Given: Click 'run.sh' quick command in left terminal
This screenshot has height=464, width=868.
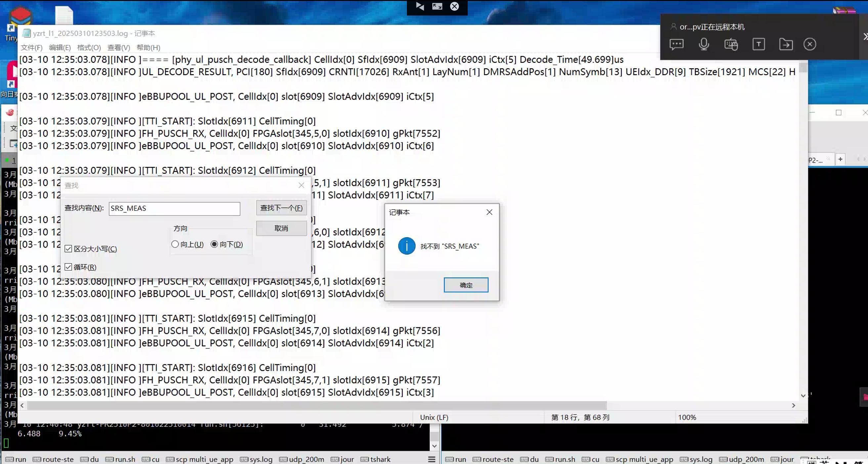Looking at the screenshot, I should 120,459.
